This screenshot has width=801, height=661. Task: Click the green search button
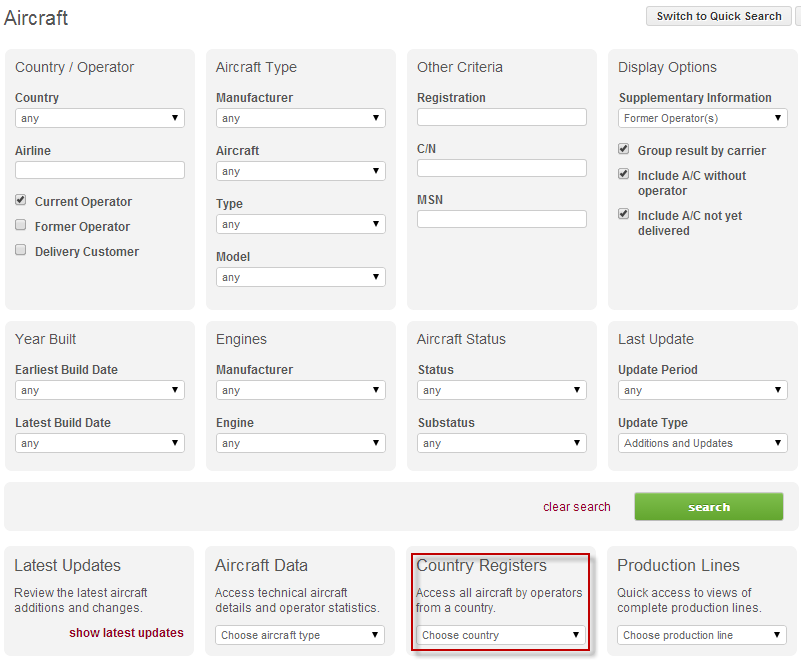point(709,507)
